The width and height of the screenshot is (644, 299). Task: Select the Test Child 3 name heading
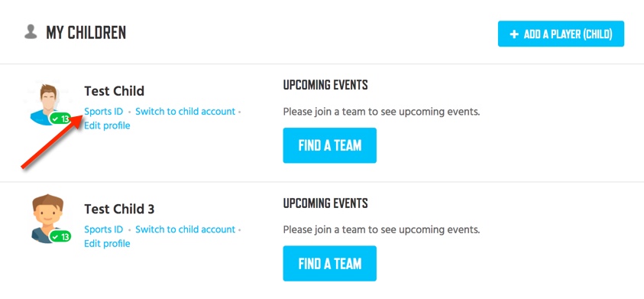click(x=119, y=209)
